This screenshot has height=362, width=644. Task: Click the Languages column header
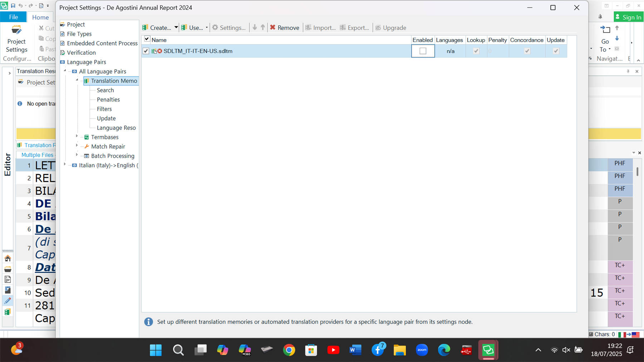point(449,40)
